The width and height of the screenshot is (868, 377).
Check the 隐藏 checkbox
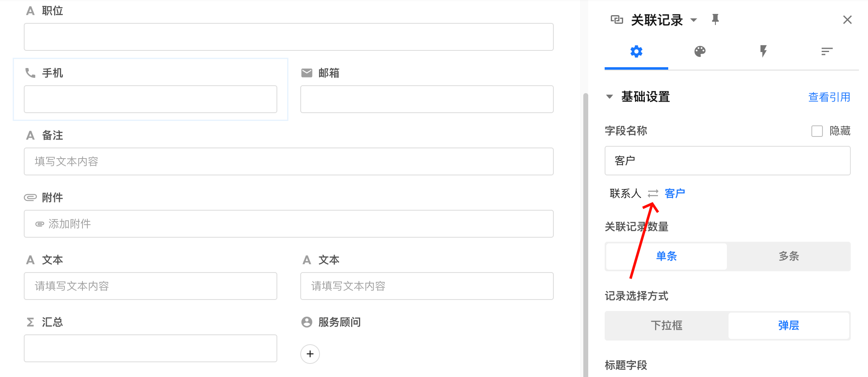[x=817, y=131]
